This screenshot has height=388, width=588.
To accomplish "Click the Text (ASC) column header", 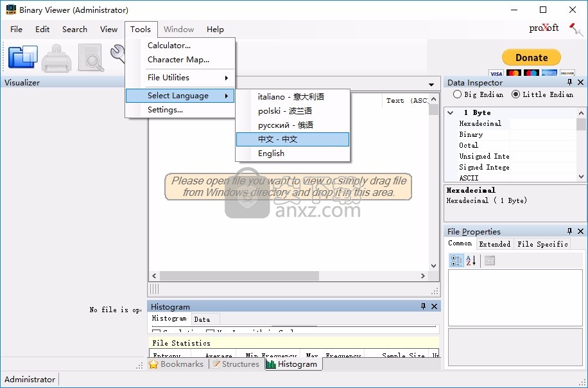I will 406,101.
